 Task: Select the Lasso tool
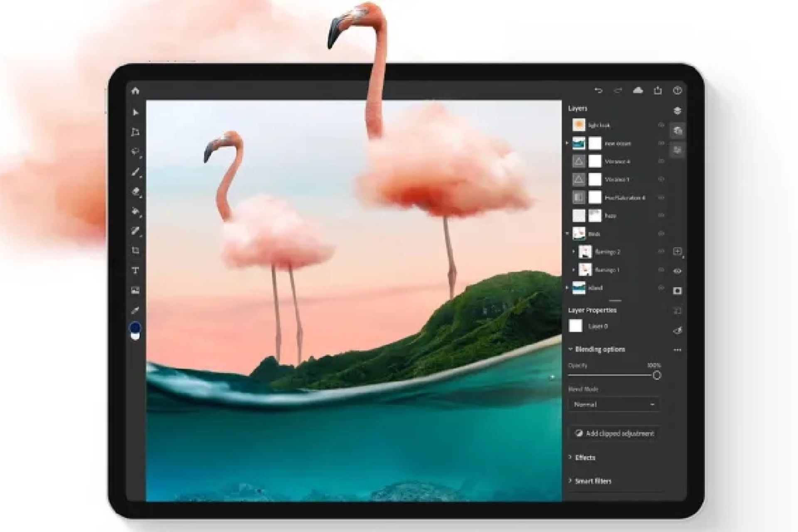[x=135, y=151]
